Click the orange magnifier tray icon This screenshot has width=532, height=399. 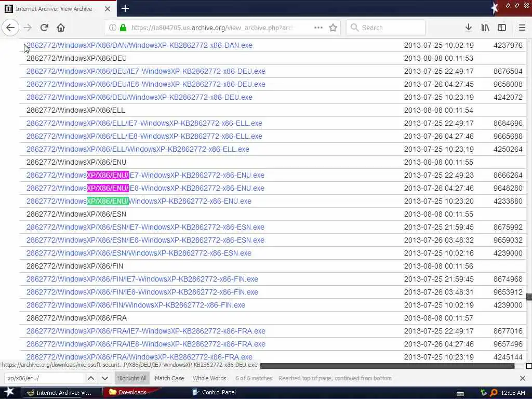pyautogui.click(x=494, y=393)
